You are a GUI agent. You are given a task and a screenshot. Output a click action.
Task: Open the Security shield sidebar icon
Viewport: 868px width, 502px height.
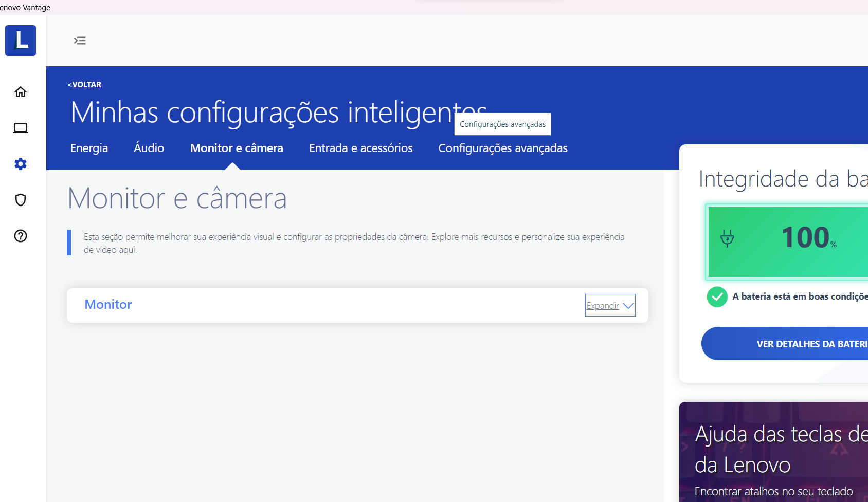[x=21, y=200]
